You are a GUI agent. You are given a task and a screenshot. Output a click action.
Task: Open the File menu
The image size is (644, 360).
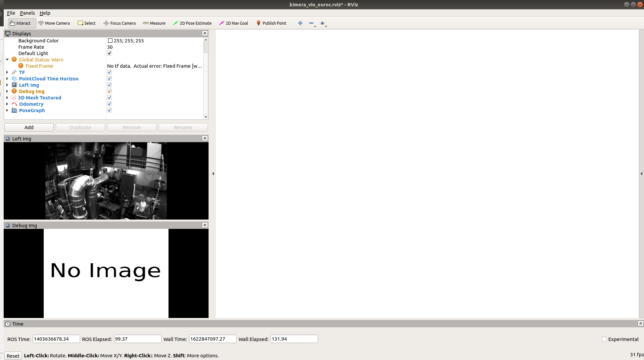(11, 13)
